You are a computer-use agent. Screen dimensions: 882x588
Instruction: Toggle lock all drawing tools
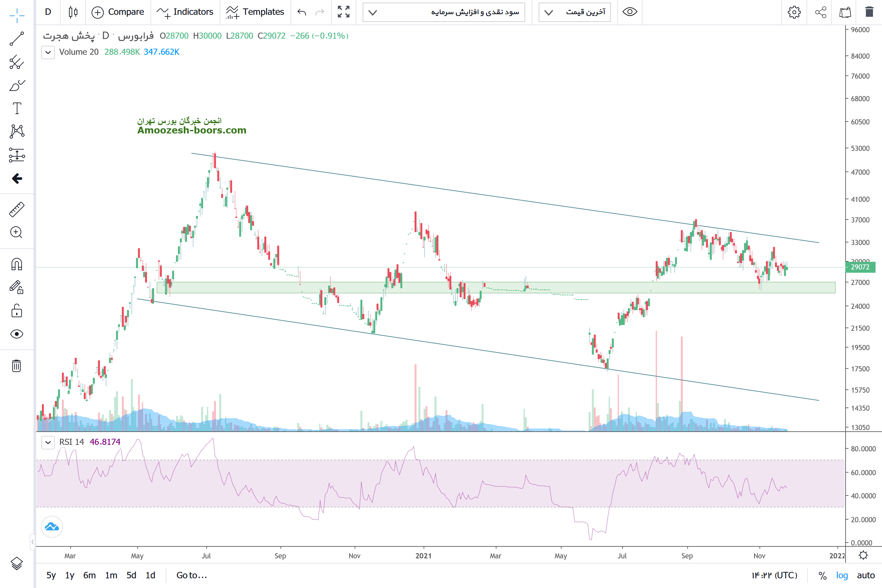pos(16,311)
